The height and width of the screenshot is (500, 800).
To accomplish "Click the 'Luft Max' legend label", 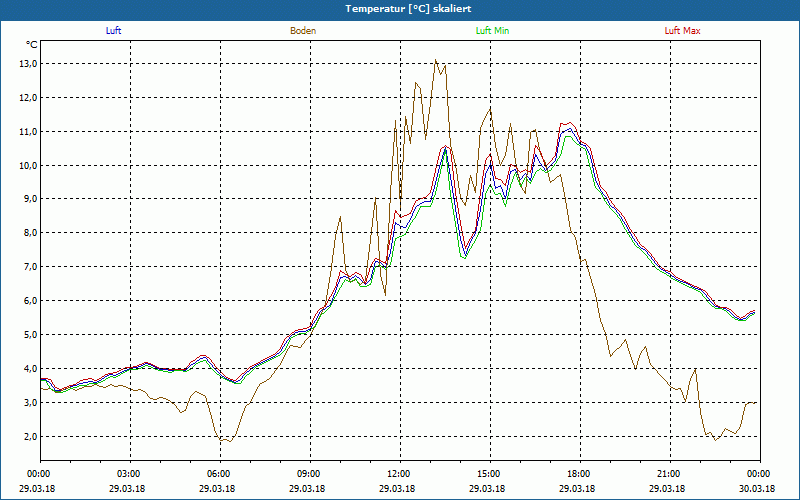I will pyautogui.click(x=682, y=31).
